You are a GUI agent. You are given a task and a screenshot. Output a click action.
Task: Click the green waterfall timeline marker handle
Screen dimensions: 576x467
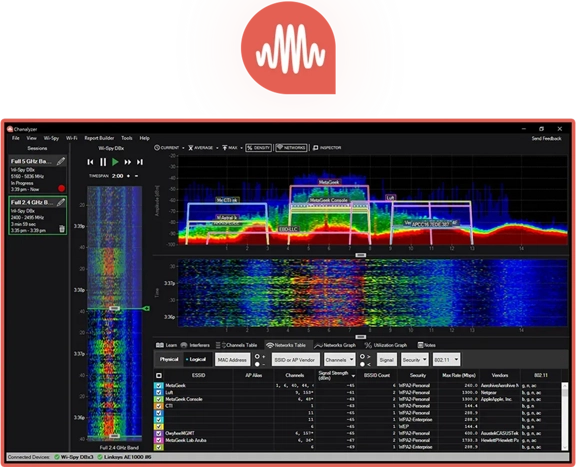coord(146,308)
